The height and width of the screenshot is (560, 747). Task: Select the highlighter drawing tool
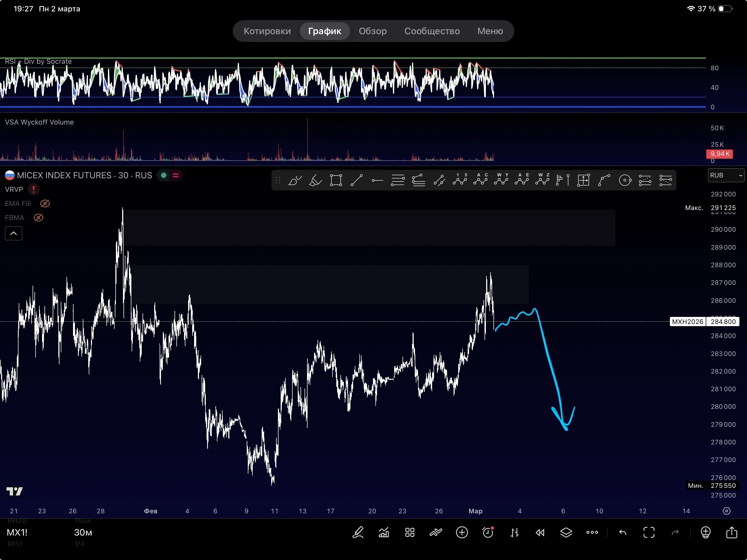315,180
